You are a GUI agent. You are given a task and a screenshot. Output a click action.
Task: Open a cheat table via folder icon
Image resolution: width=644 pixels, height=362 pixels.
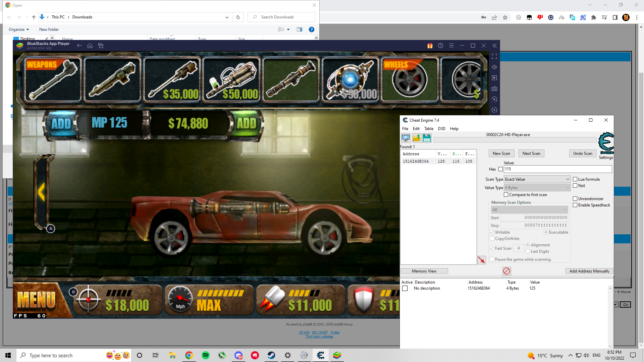click(416, 138)
